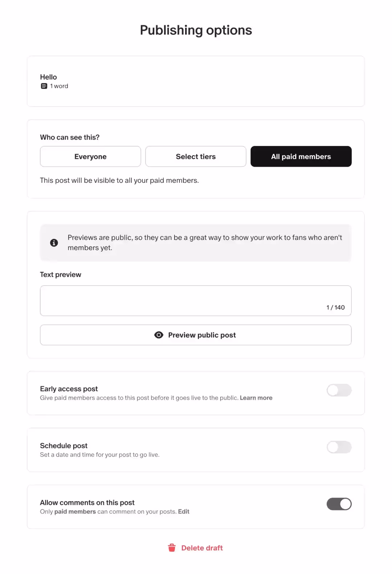Select the Everyone visibility option
Screen dimensions: 392x574
pyautogui.click(x=90, y=156)
